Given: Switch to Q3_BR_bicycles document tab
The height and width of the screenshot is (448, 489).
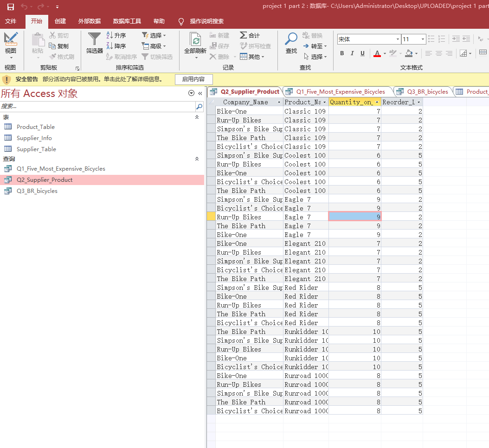Looking at the screenshot, I should (428, 92).
